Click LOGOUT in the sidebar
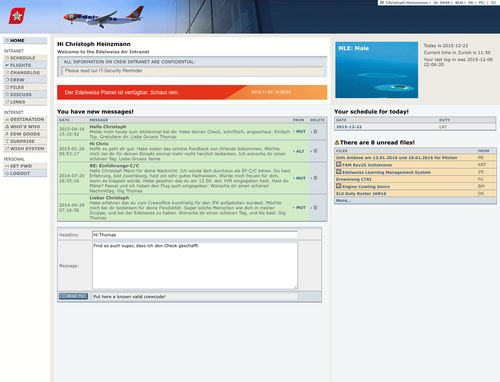500x382 pixels. (25, 173)
